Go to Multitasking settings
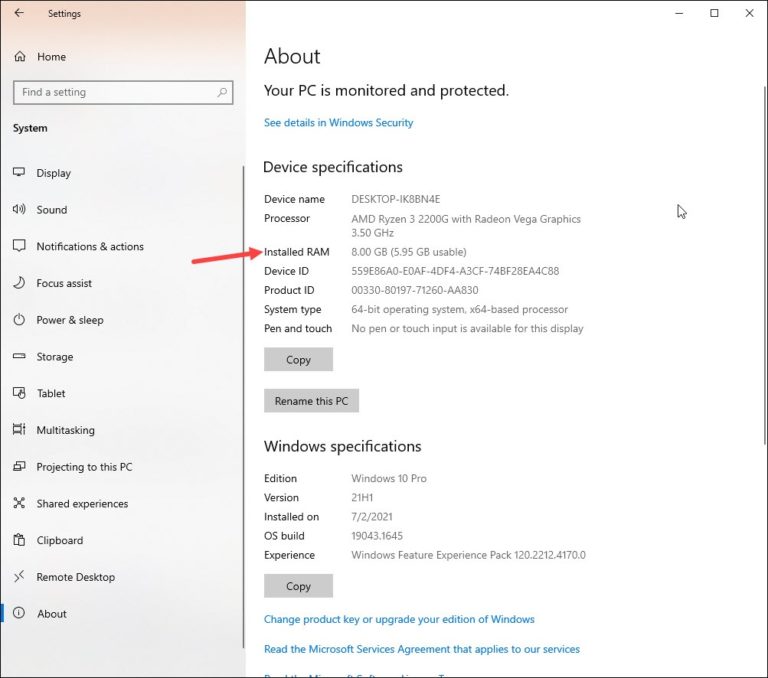768x678 pixels. [x=65, y=430]
